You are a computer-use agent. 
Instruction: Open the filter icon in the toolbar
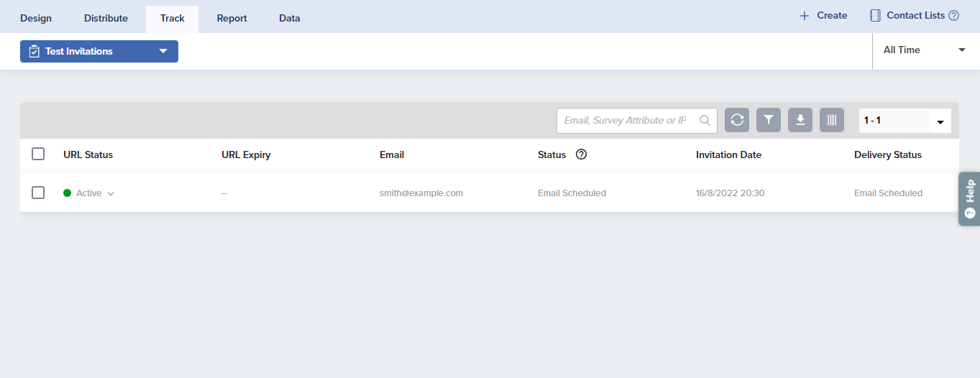pos(769,121)
